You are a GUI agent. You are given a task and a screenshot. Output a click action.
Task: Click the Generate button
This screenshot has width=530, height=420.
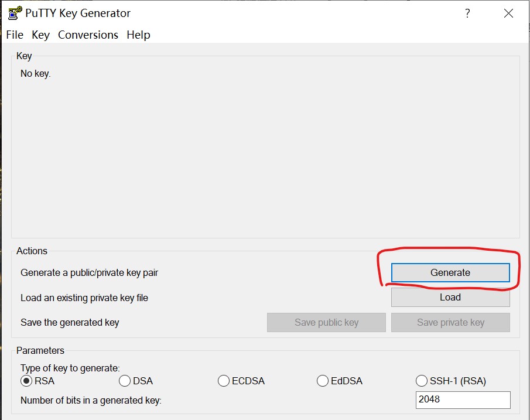click(450, 272)
